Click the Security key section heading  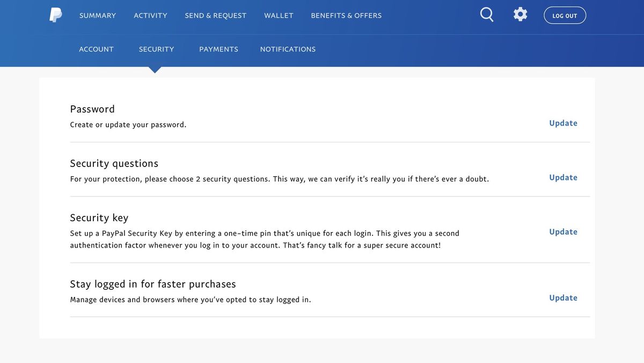click(x=99, y=217)
